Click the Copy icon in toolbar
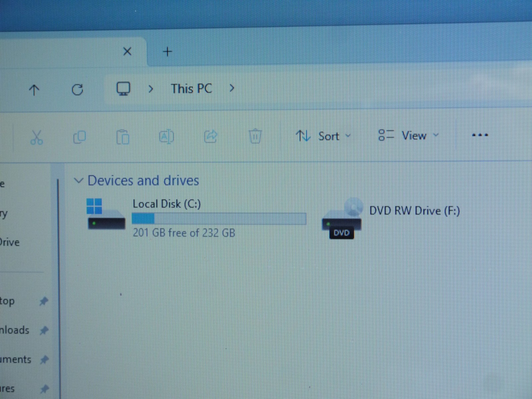The image size is (532, 399). [79, 137]
